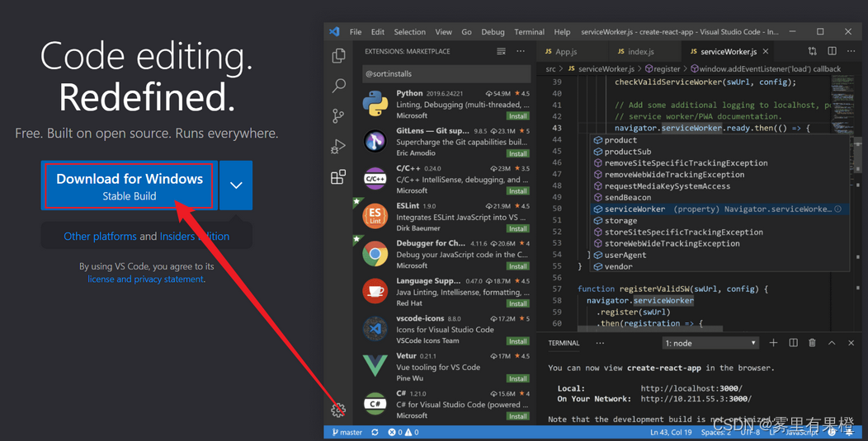Select the TERMINAL panel tab
Screen dimensions: 868x441
tap(564, 343)
